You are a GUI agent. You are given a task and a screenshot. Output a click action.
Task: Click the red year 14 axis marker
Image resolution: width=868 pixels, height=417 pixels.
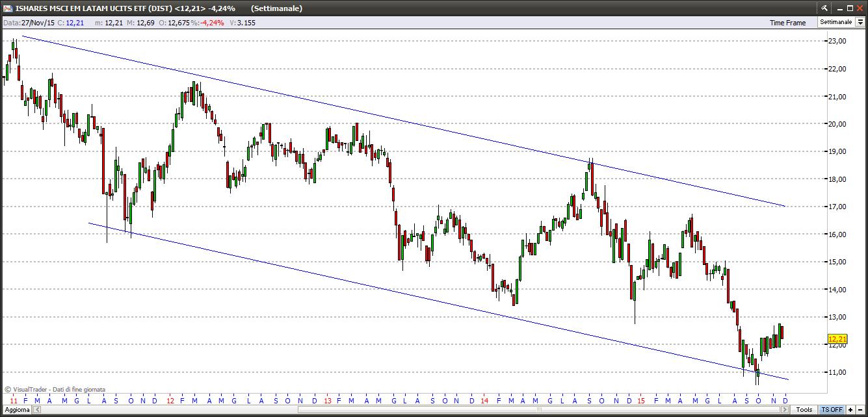click(x=484, y=400)
